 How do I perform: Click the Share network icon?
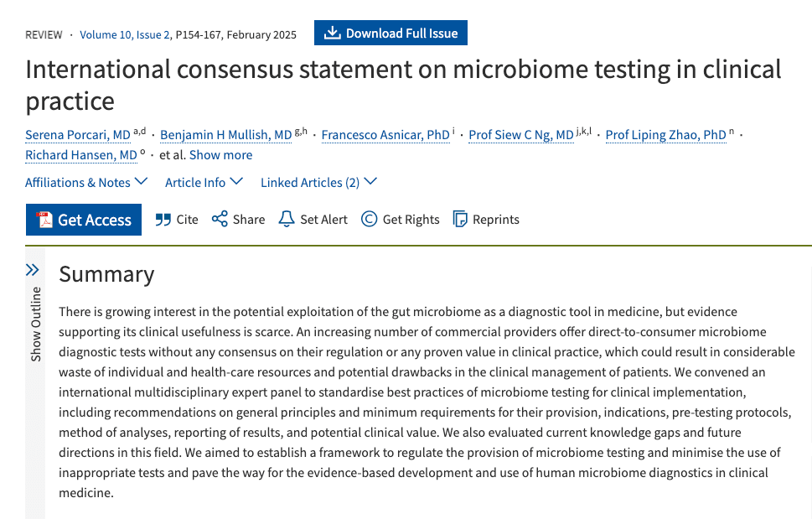(x=220, y=220)
